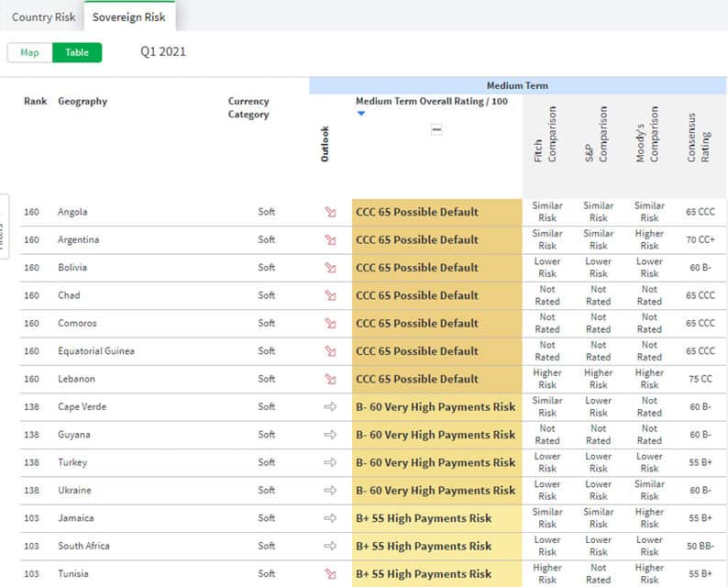
Task: Open the Country Risk tab
Action: pos(43,17)
